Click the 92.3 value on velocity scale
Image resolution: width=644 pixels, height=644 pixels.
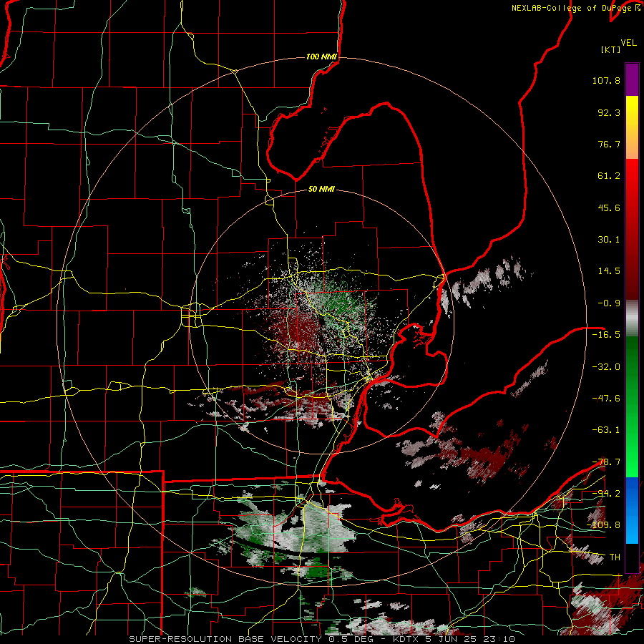tap(609, 112)
